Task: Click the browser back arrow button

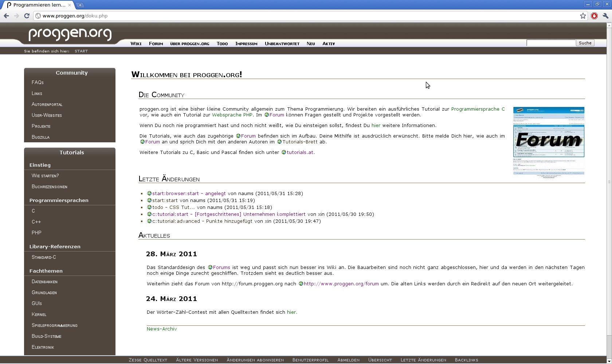Action: click(x=6, y=16)
